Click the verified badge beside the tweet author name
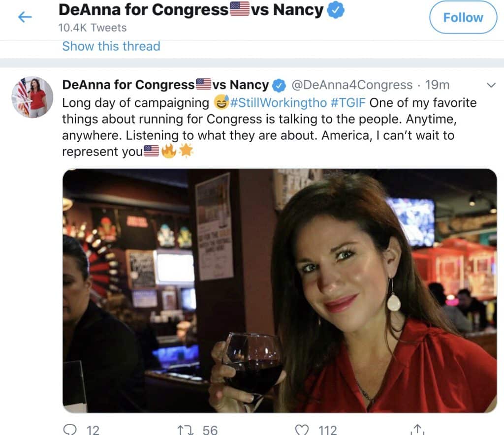 [279, 85]
